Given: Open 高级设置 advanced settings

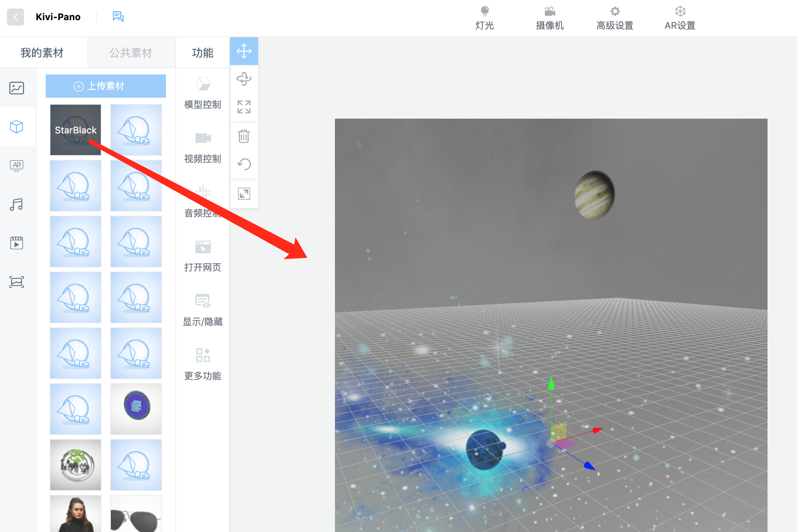Looking at the screenshot, I should (615, 18).
